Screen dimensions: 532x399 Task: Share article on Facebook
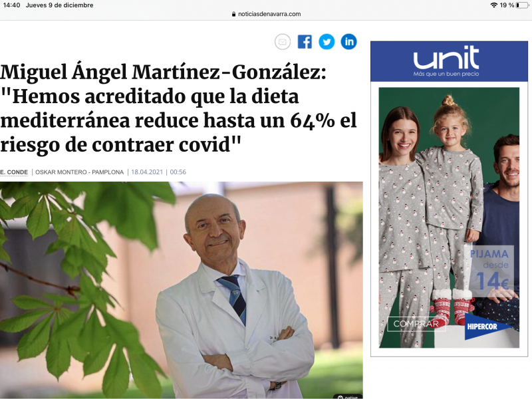[x=305, y=42]
